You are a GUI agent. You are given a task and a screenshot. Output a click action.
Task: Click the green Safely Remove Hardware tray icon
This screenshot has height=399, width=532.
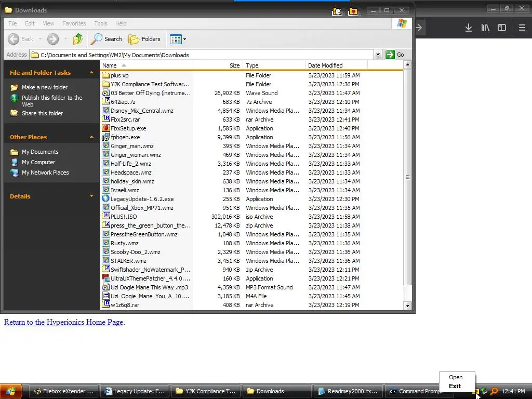(x=485, y=391)
